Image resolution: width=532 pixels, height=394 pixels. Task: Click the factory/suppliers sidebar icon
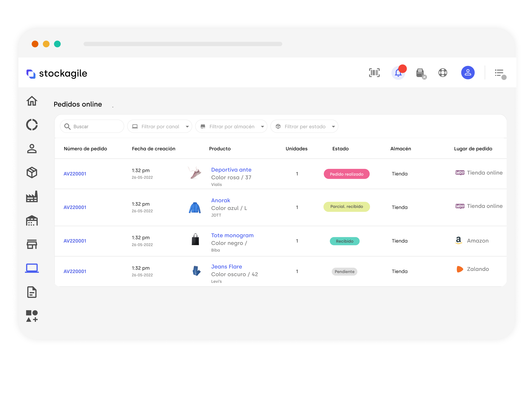[32, 196]
